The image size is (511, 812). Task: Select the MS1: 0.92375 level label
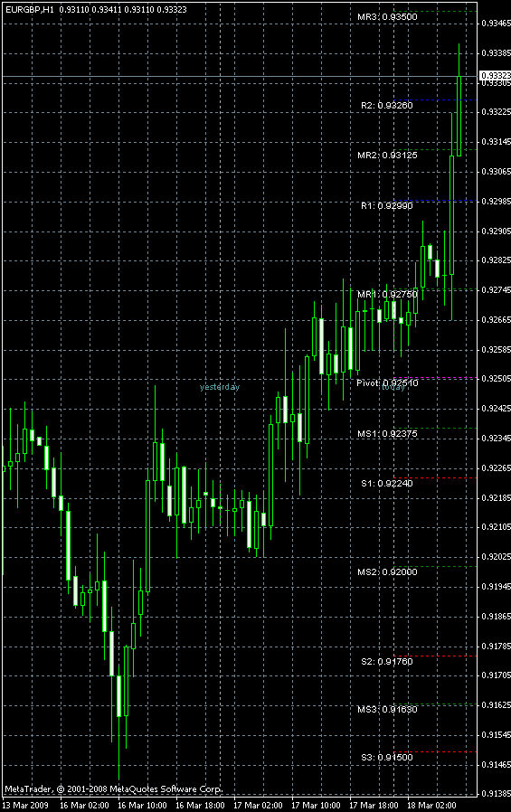pyautogui.click(x=387, y=434)
